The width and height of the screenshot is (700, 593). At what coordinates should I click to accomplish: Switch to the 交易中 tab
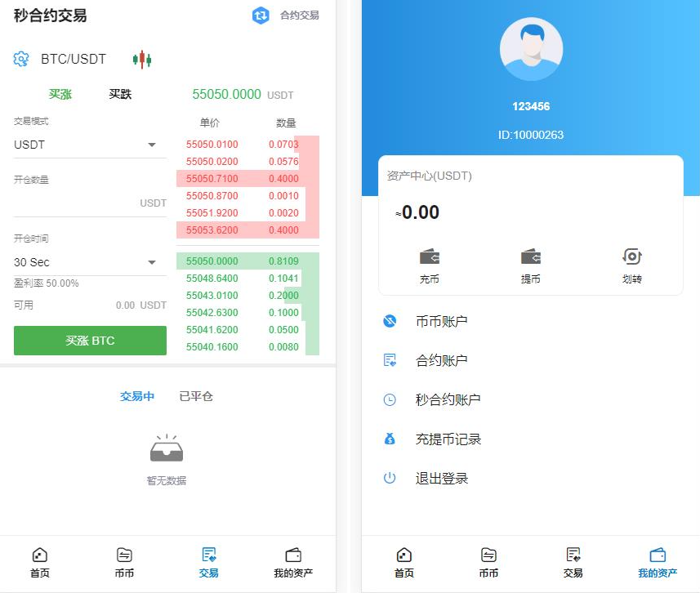tap(137, 396)
